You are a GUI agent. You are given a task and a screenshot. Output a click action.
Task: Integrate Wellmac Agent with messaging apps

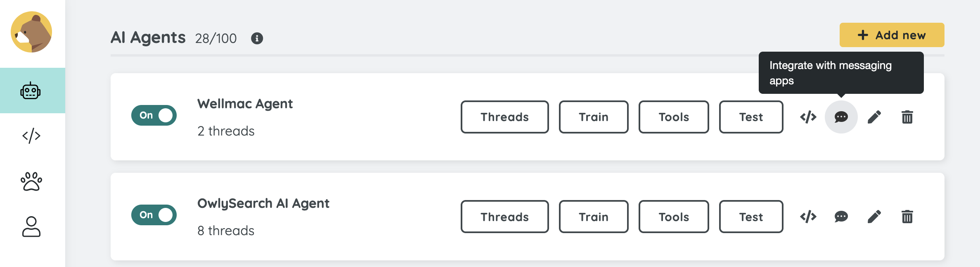841,117
